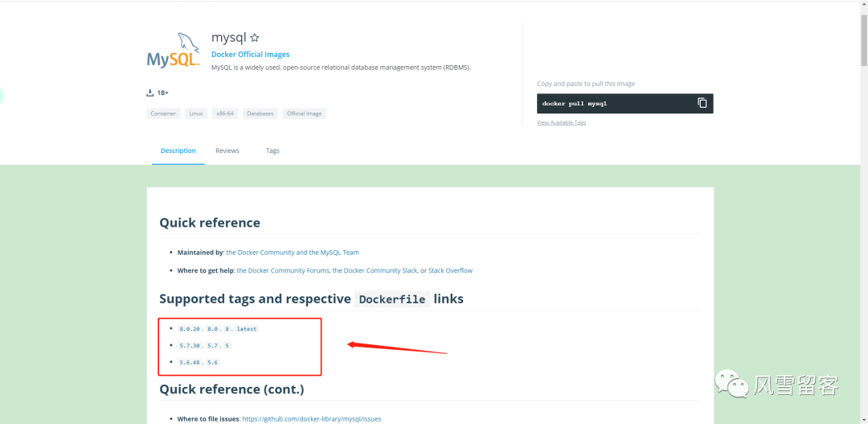
Task: Click the downloads icon beside 1B+
Action: click(x=149, y=93)
